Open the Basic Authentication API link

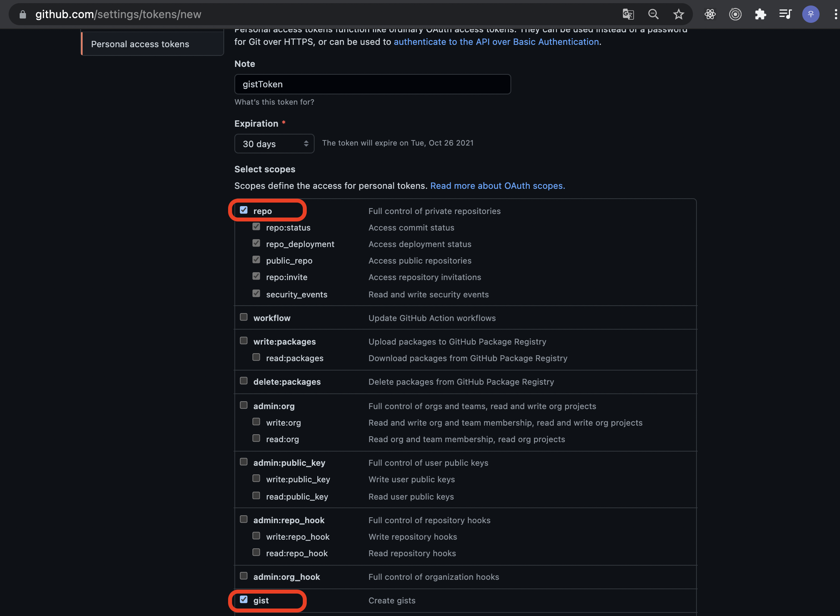pos(496,42)
